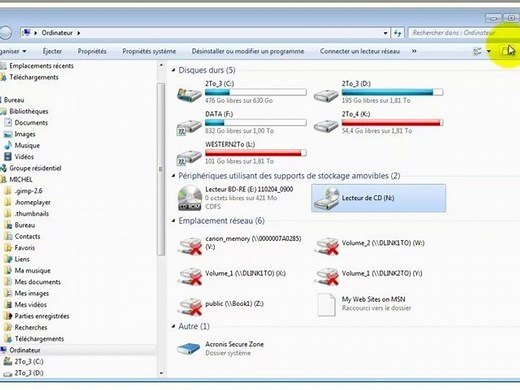Image resolution: width=520 pixels, height=390 pixels.
Task: Click Propriétés in the toolbar
Action: pyautogui.click(x=92, y=51)
